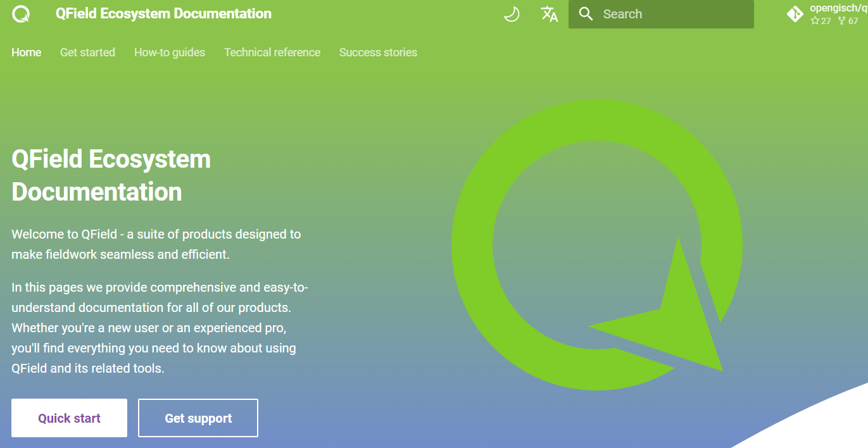The width and height of the screenshot is (868, 448).
Task: Click the Quick start button
Action: tap(69, 418)
